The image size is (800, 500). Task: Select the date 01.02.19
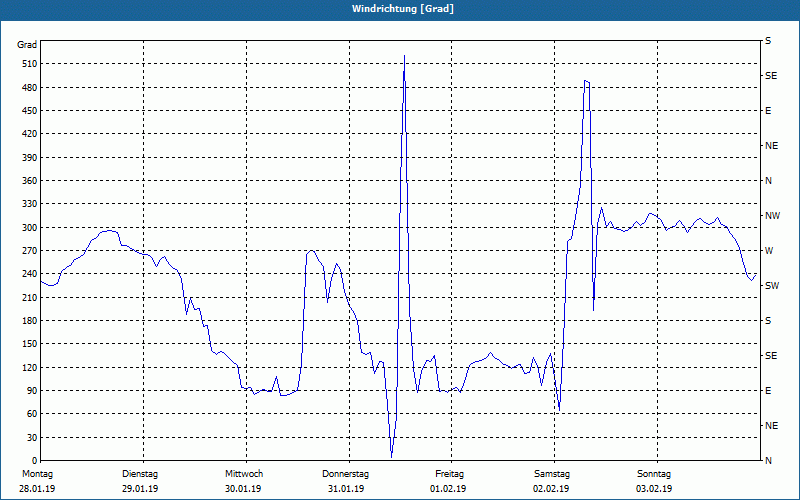[x=448, y=489]
